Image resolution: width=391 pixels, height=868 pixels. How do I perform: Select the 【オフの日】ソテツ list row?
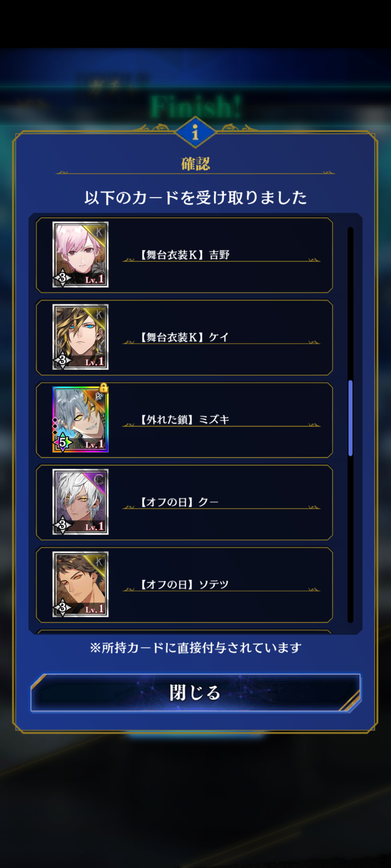click(x=184, y=585)
